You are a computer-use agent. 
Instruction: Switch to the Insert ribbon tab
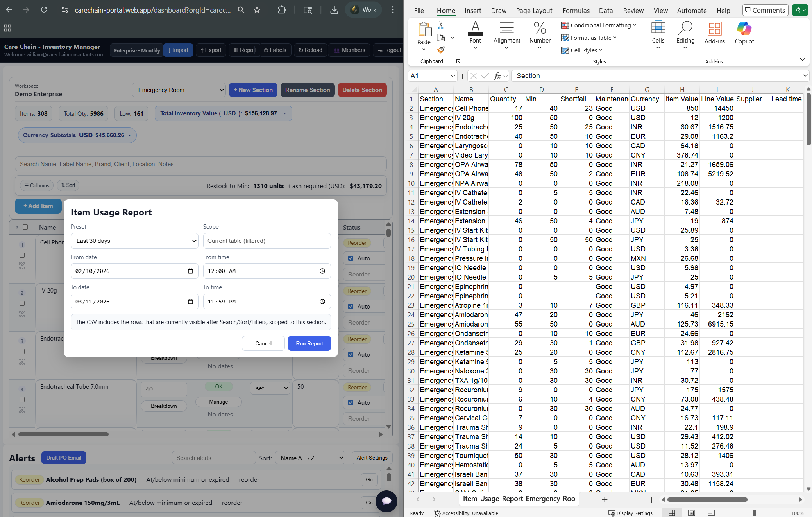(x=473, y=11)
